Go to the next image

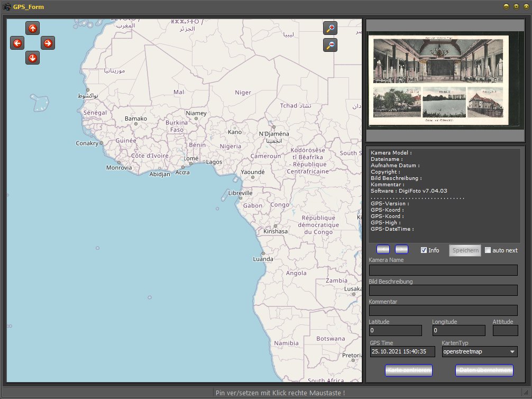[x=401, y=250]
